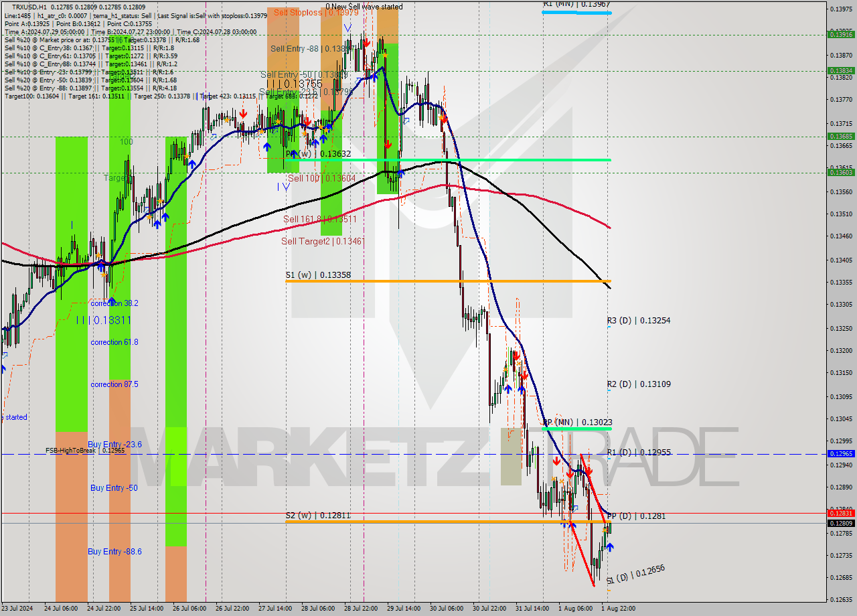Click the 'Sell Stoploss | 0.13979' label
857x616 pixels.
[x=316, y=12]
